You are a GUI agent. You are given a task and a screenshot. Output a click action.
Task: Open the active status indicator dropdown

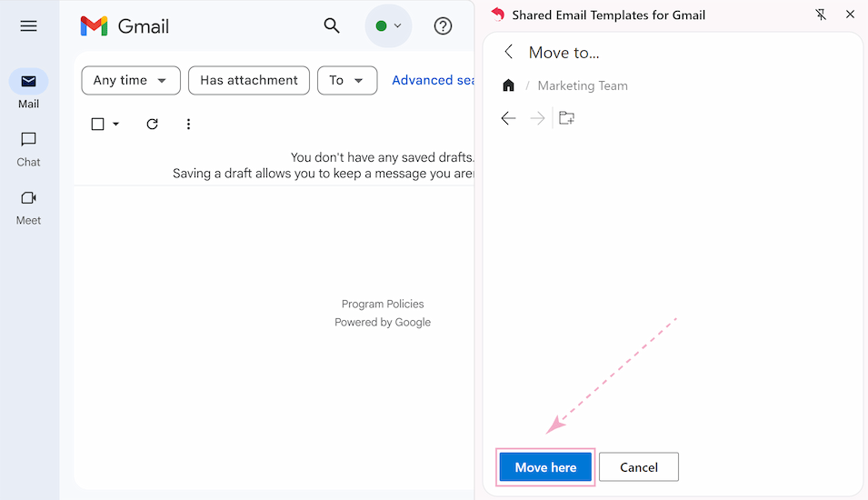coord(388,26)
